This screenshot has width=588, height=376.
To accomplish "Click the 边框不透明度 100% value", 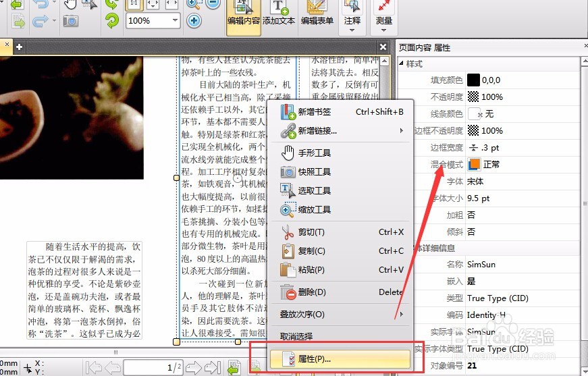I will pos(491,131).
